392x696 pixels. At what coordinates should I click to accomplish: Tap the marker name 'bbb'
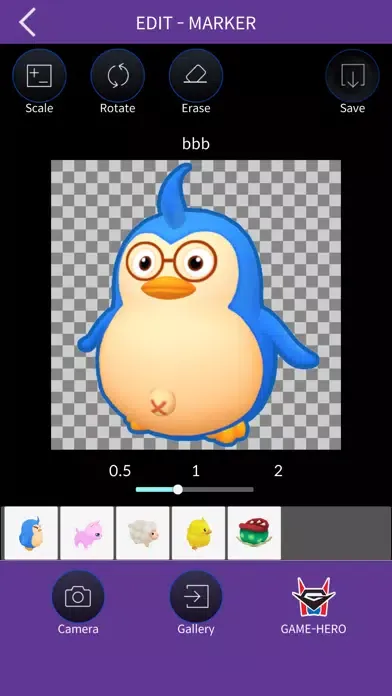[196, 143]
